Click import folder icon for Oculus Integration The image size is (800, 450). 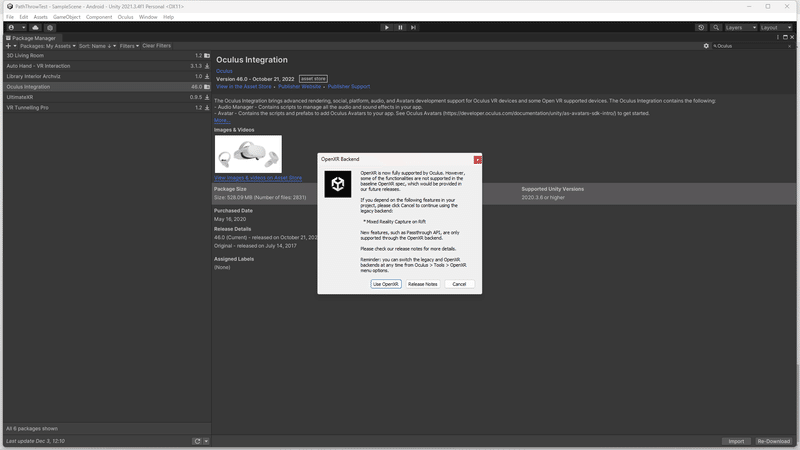click(x=207, y=87)
